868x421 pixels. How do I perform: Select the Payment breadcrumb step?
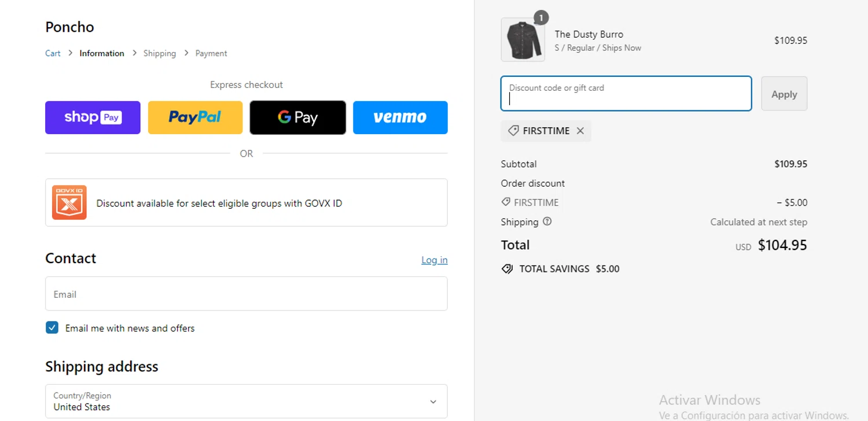tap(211, 53)
